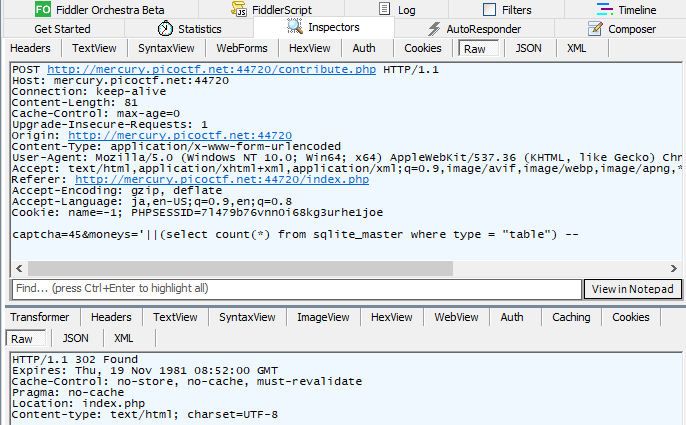This screenshot has width=686, height=425.
Task: Select the request Raw tab
Action: tap(478, 49)
